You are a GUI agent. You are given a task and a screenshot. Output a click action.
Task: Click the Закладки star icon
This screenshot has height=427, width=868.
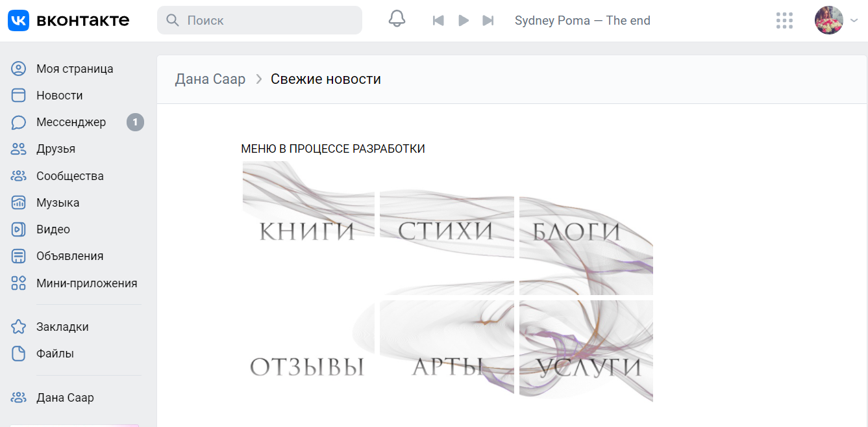pos(18,327)
